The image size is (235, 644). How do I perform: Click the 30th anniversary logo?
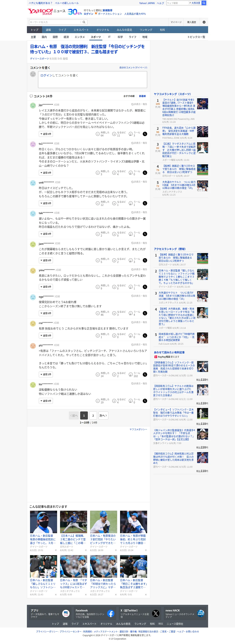tap(74, 12)
